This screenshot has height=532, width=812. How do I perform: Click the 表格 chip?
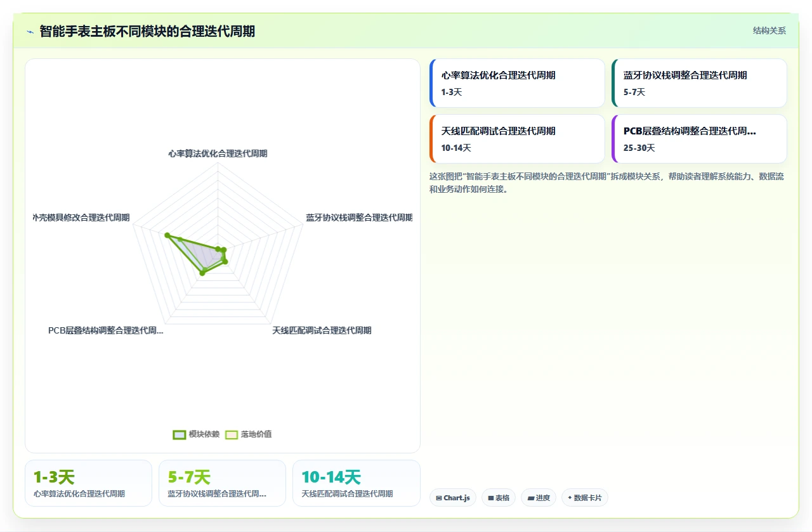tap(499, 498)
